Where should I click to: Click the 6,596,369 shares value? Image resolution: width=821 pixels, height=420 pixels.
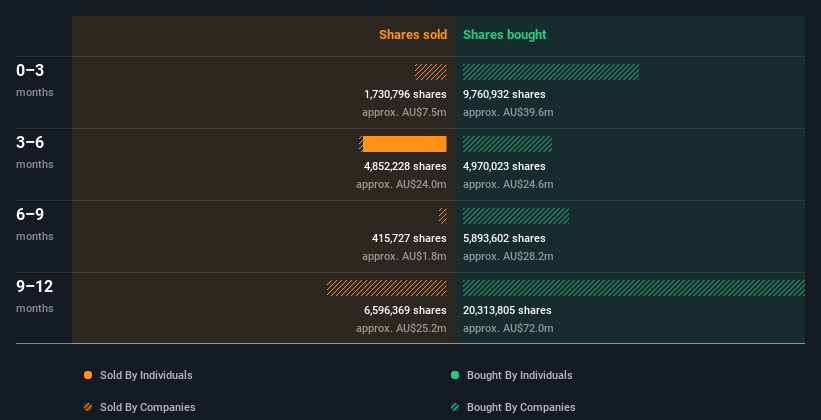[405, 310]
